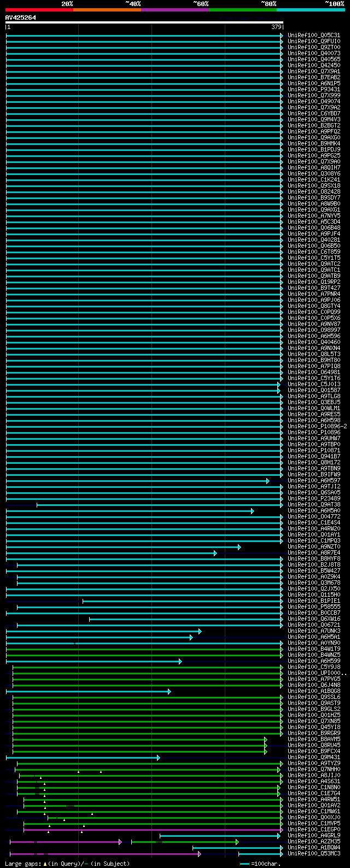Select label UniRef100_Q9SX18
The height and width of the screenshot is (868, 350).
coord(314,185)
